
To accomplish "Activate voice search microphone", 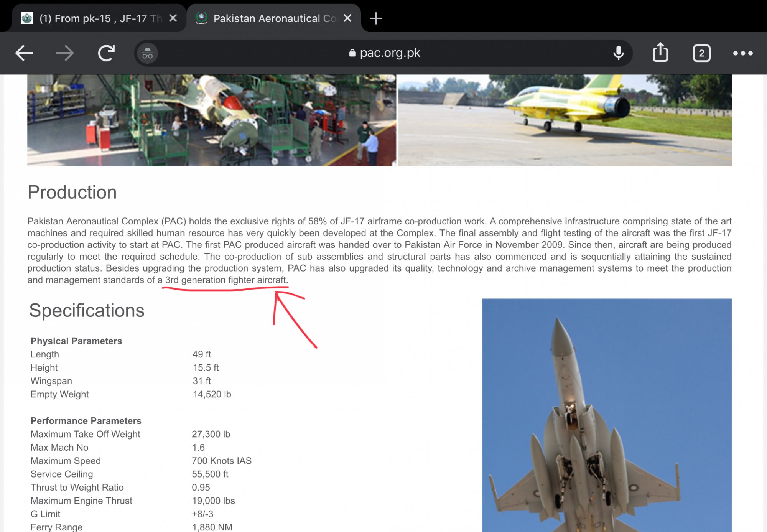I will click(x=618, y=53).
